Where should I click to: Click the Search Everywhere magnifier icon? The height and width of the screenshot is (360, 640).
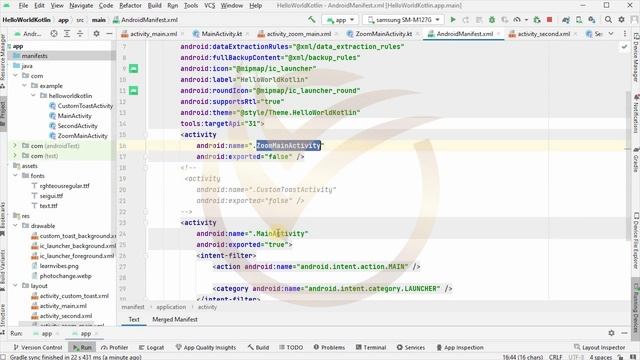608,20
